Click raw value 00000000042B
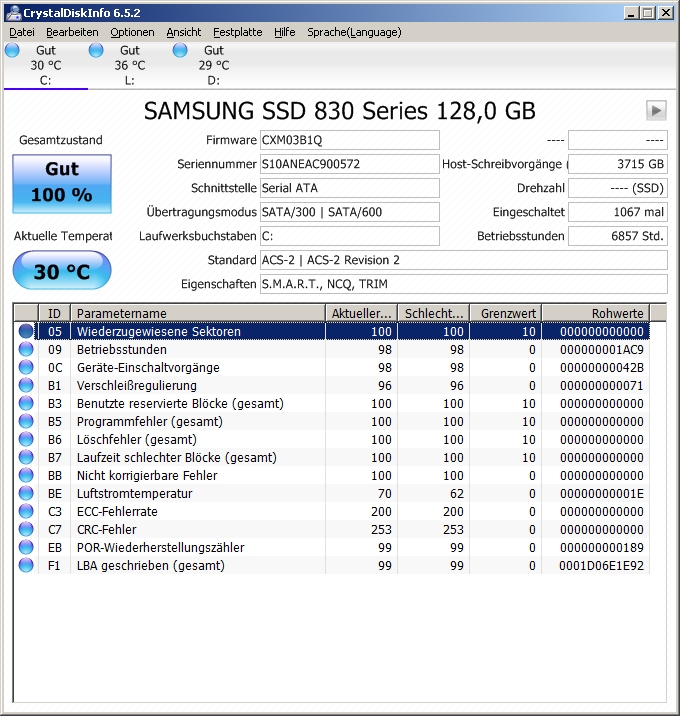The height and width of the screenshot is (716, 680). point(601,367)
